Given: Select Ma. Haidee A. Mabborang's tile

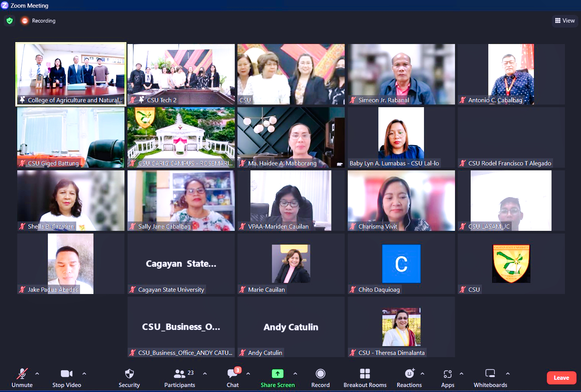Looking at the screenshot, I should point(291,137).
